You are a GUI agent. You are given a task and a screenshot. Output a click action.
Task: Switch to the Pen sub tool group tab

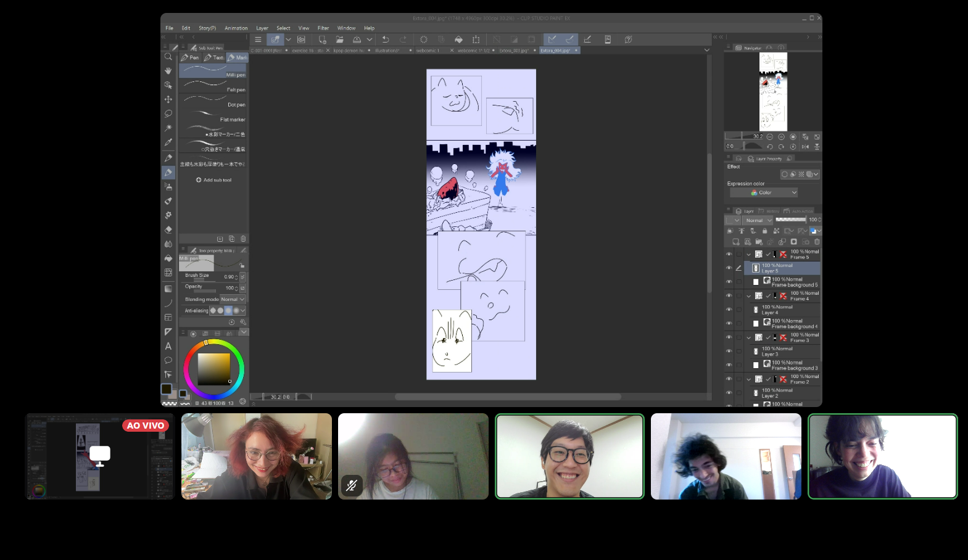[x=191, y=57]
